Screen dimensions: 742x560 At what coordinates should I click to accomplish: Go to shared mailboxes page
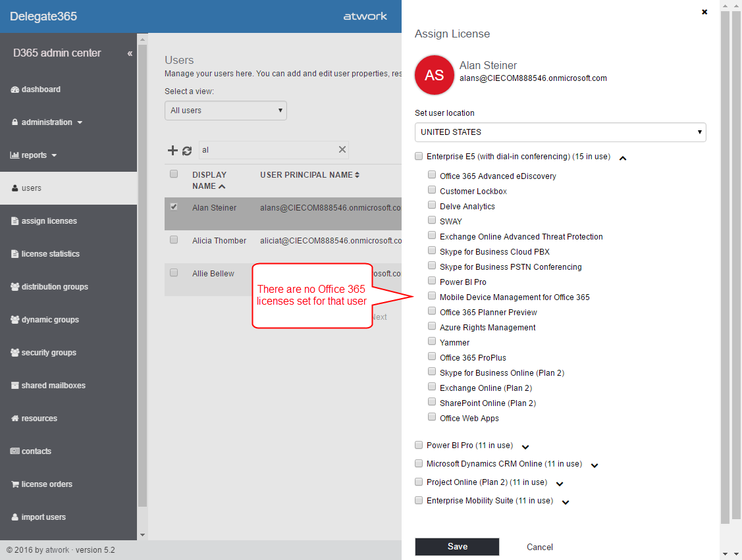[x=53, y=386]
